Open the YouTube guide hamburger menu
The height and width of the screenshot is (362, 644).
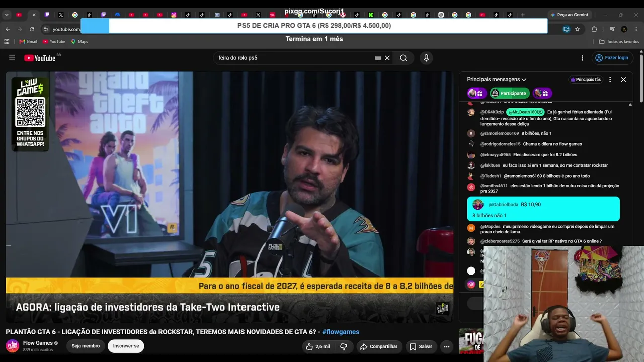click(12, 58)
